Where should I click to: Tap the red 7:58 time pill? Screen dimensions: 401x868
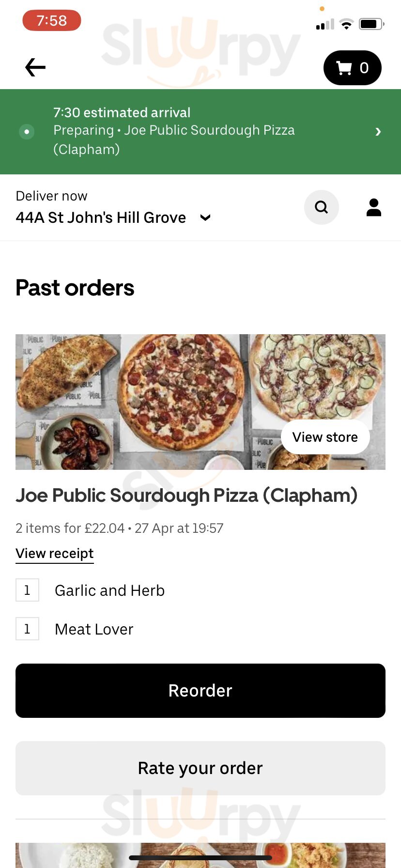51,21
